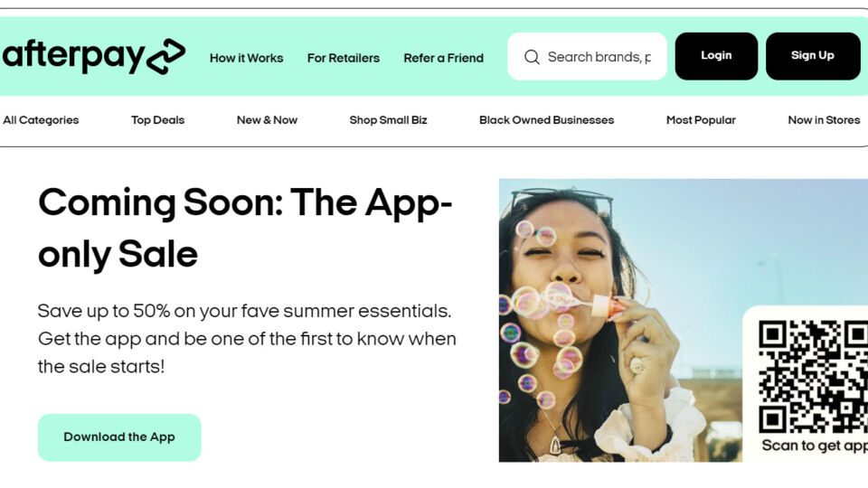Viewport: 868px width, 488px height.
Task: Browse Shop Small Biz category
Action: pyautogui.click(x=388, y=120)
